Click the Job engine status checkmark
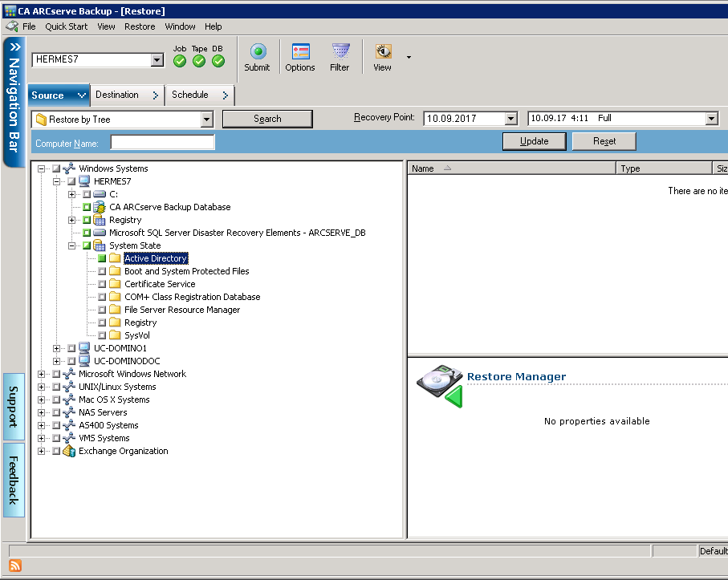Image resolution: width=728 pixels, height=580 pixels. (x=180, y=61)
